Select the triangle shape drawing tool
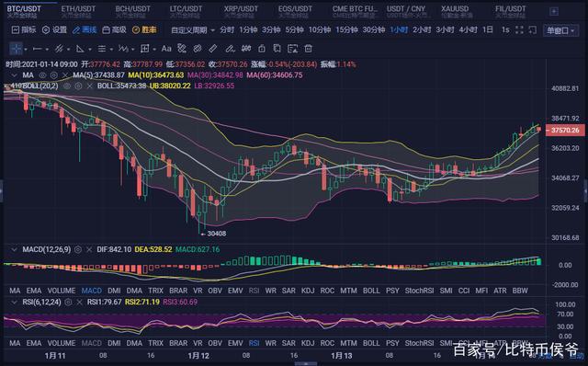Image resolution: width=588 pixels, height=366 pixels. tap(80, 49)
